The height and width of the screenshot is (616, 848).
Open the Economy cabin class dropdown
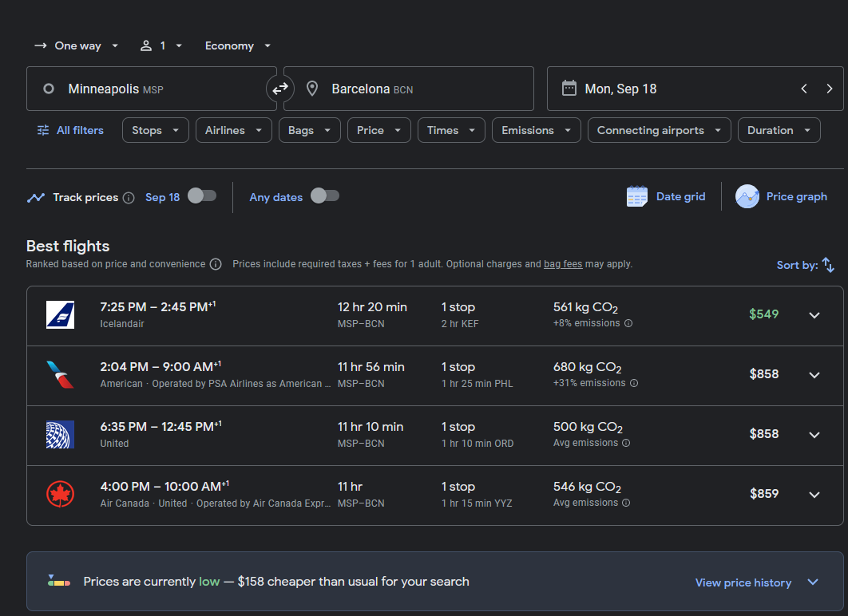238,46
